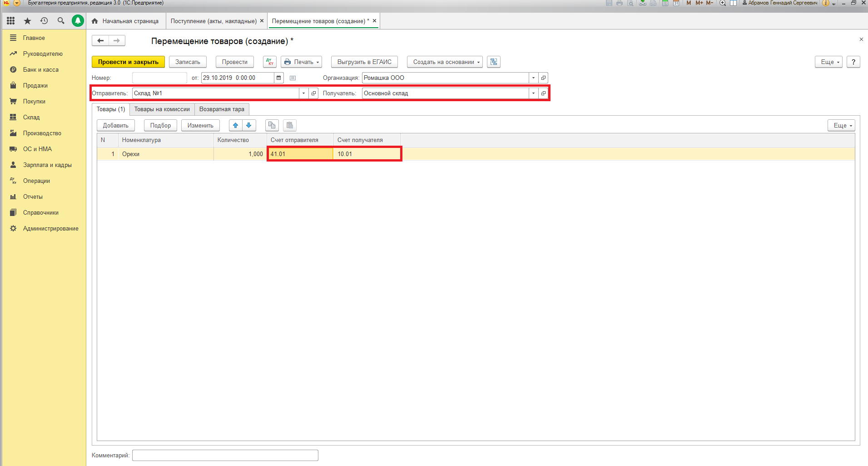Click Изменить button
Viewport: 868px width, 466px height.
[200, 126]
